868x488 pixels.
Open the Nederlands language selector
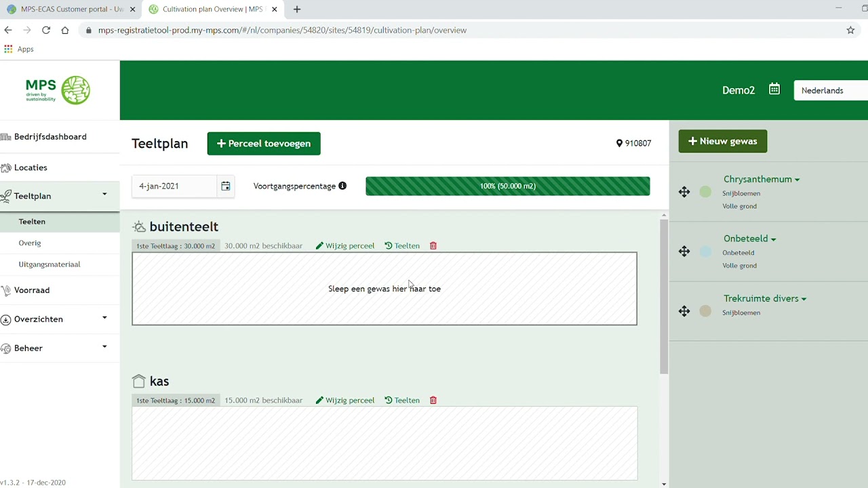(x=831, y=90)
